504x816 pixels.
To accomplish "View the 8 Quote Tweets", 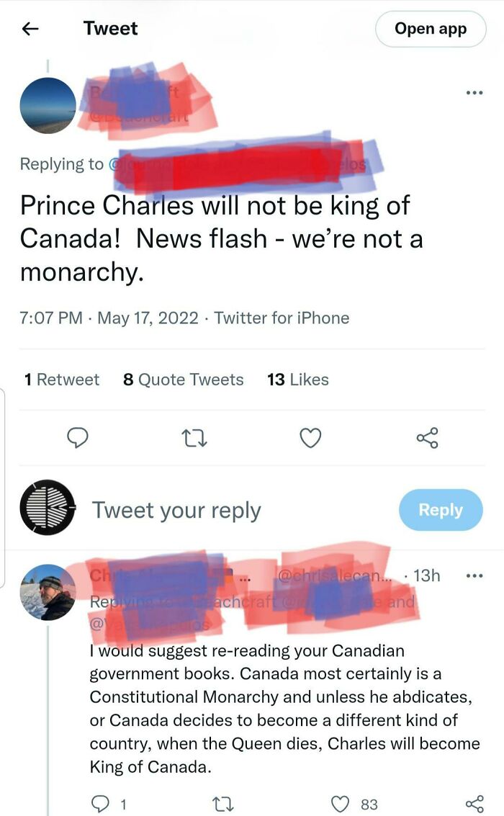I will [x=183, y=380].
